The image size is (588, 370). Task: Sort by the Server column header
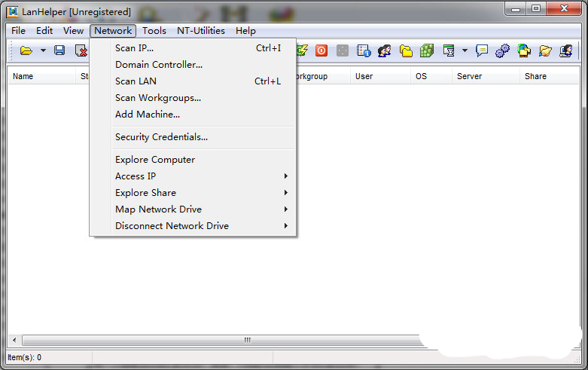tap(486, 76)
